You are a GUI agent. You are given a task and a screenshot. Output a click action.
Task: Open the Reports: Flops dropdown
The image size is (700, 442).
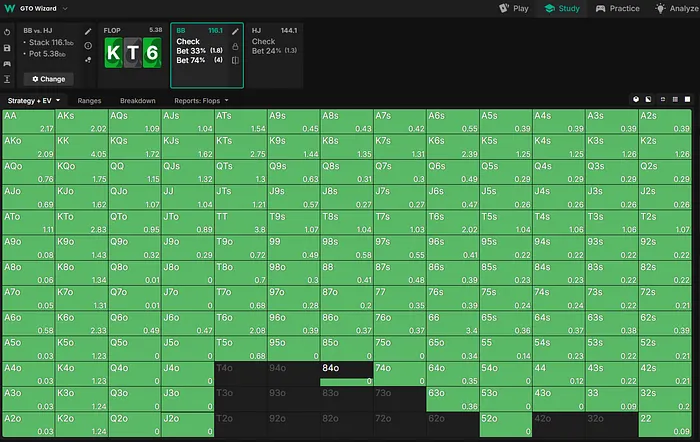202,100
